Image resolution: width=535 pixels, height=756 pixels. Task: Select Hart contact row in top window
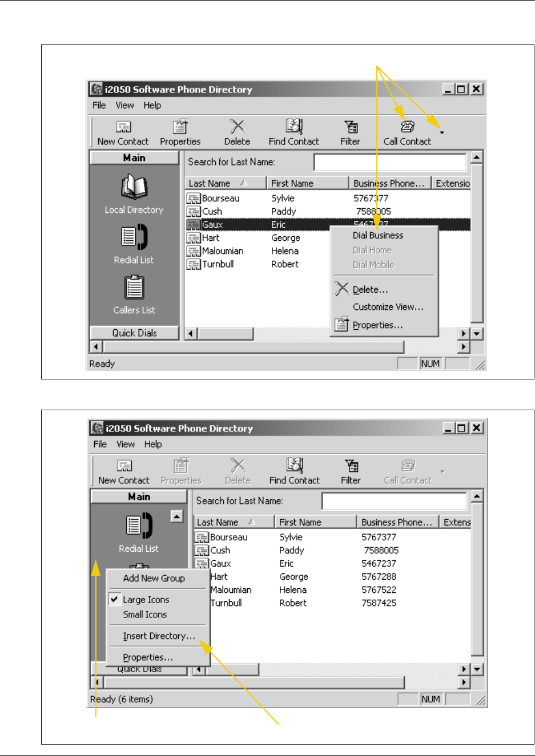(258, 238)
